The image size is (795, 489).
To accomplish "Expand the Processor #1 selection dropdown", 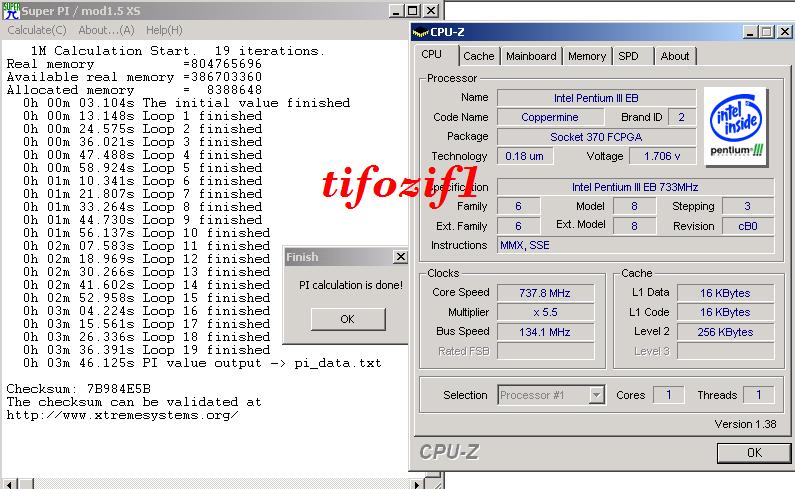I will coord(597,395).
